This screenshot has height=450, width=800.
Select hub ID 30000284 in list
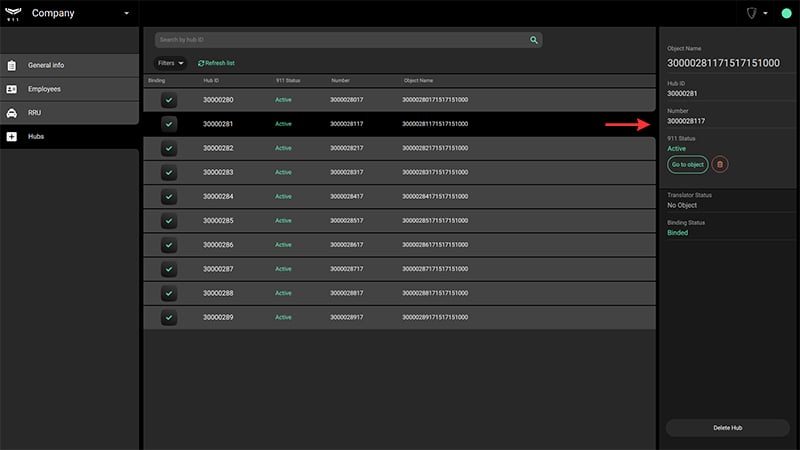pos(218,196)
